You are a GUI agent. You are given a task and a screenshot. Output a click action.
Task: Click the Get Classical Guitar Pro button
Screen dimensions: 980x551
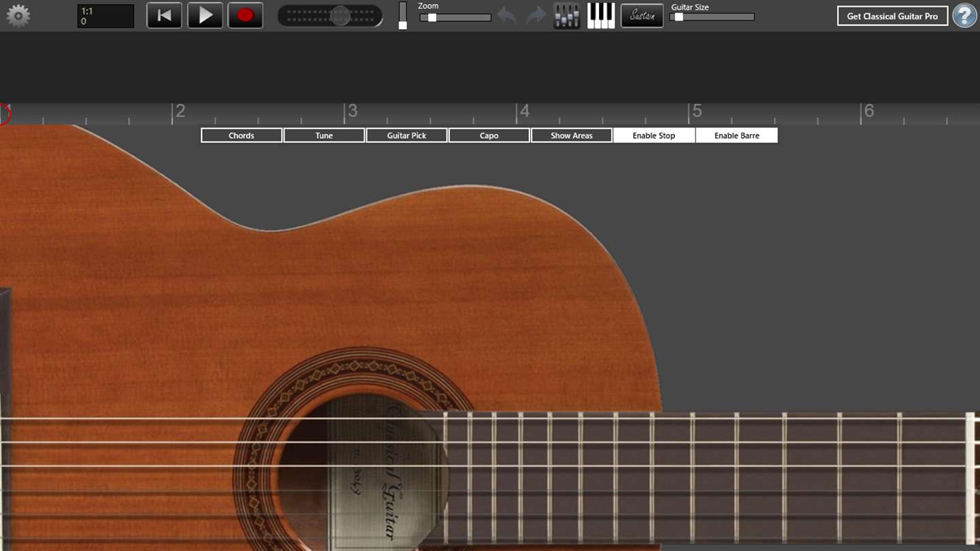tap(892, 16)
